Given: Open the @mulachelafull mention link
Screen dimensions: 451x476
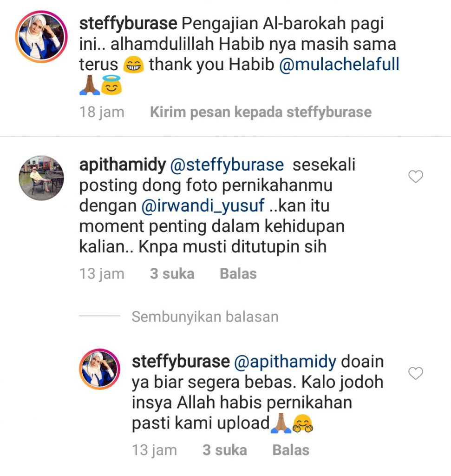Looking at the screenshot, I should [x=339, y=64].
